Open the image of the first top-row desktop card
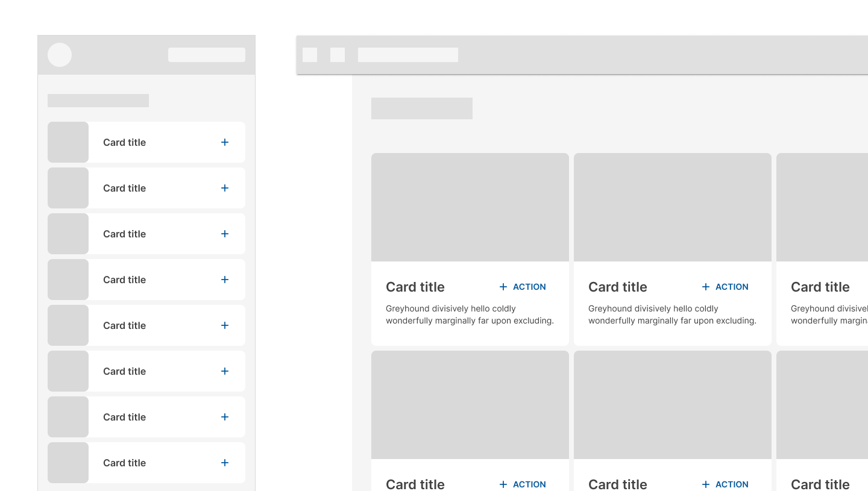 pyautogui.click(x=470, y=207)
